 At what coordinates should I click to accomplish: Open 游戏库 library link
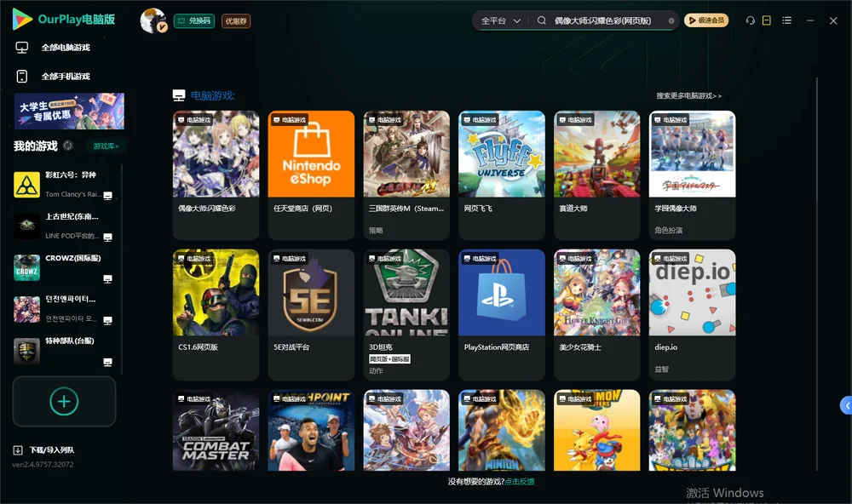coord(106,146)
